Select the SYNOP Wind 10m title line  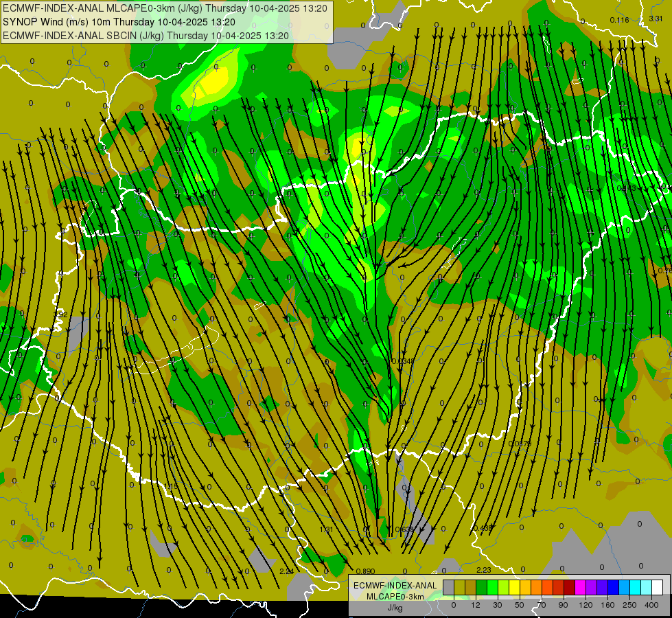coord(119,22)
